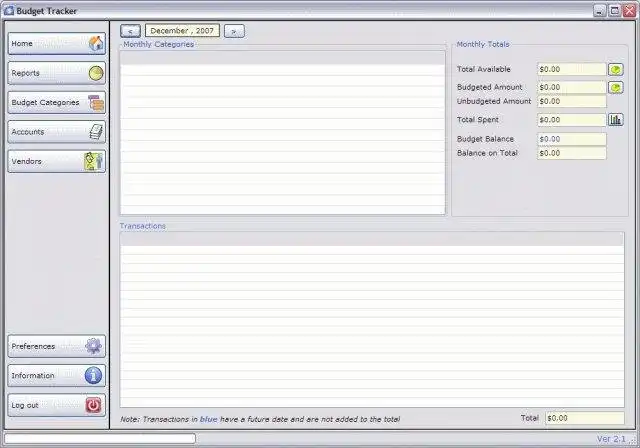Click the Transactions Total field at bottom
The image size is (640, 448).
pyautogui.click(x=584, y=418)
